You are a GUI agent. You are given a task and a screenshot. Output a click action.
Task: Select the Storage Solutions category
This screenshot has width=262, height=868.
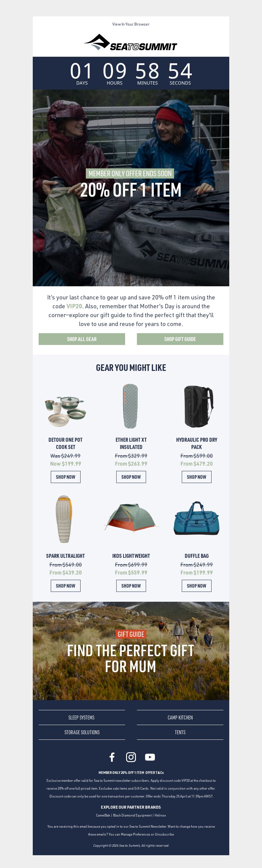coord(82,732)
